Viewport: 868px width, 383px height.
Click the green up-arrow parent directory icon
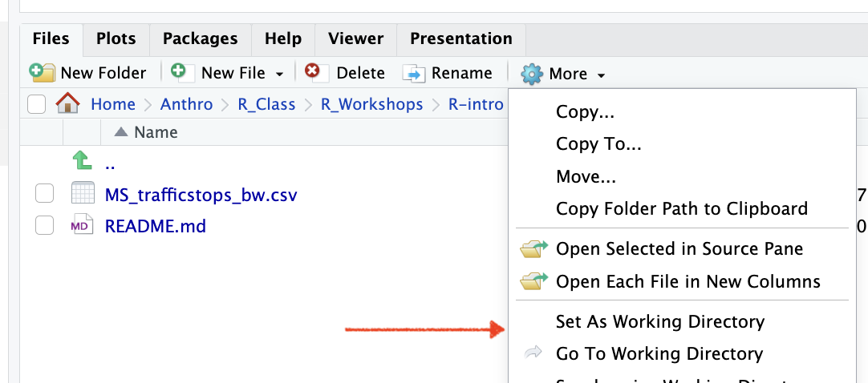tap(83, 162)
